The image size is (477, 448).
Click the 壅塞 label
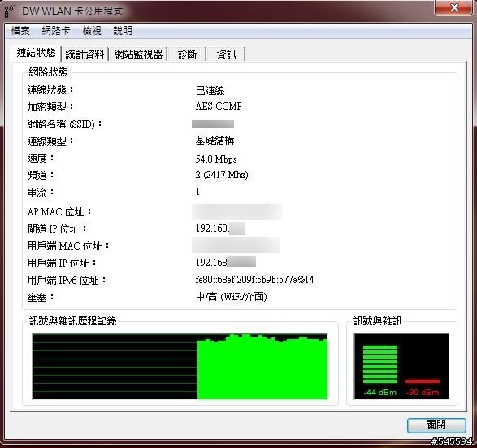point(41,297)
